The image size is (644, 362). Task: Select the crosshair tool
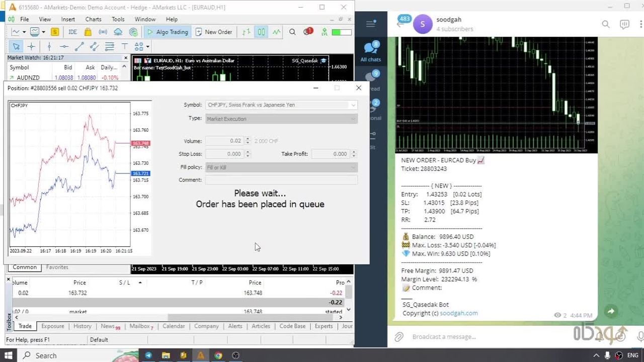coord(31,47)
